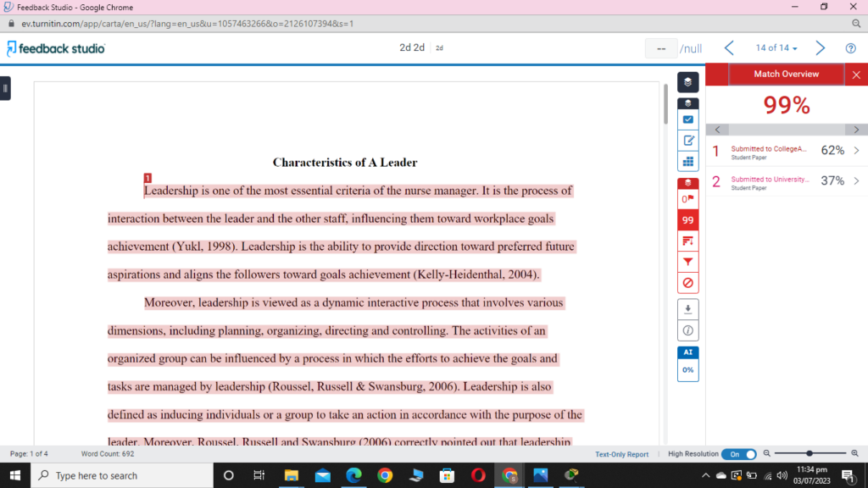Open the Text-Only Report link
Screen dimensions: 868x488
click(x=621, y=454)
